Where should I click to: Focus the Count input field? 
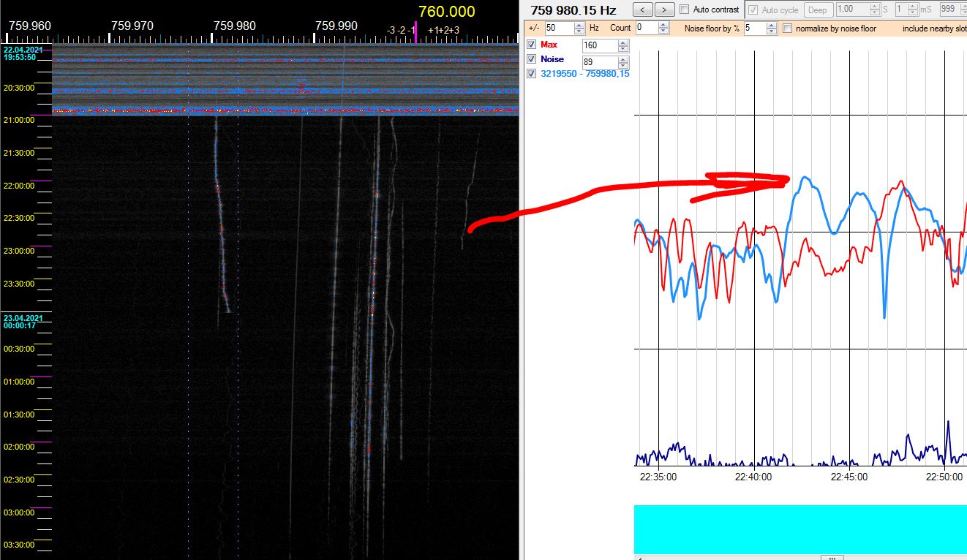point(647,28)
